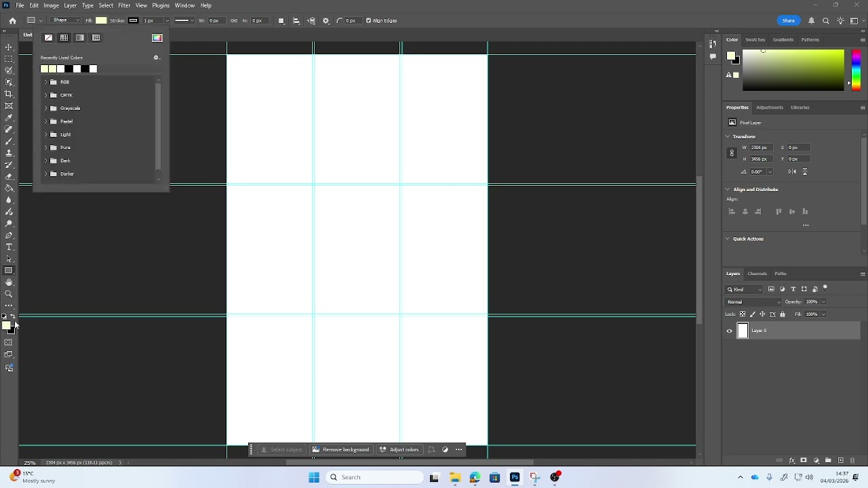Choose the Solid Color fill option

point(64,38)
